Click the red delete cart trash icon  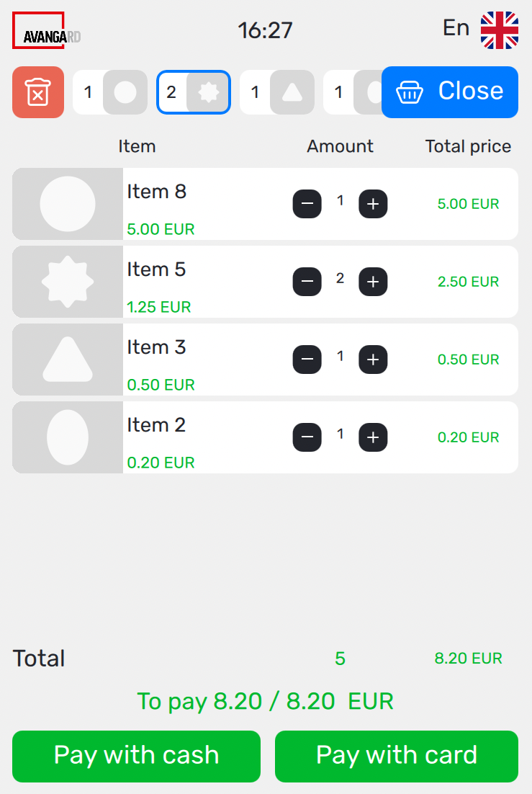[x=38, y=92]
